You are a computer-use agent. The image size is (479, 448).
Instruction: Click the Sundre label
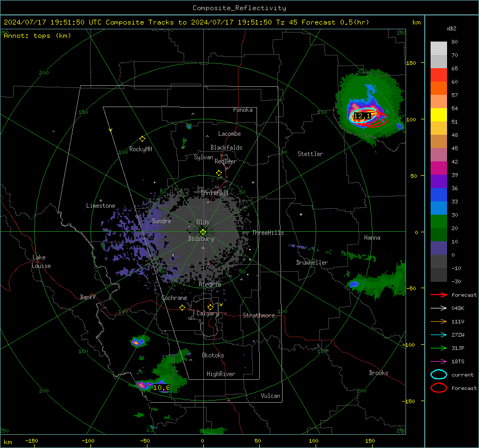click(x=161, y=221)
